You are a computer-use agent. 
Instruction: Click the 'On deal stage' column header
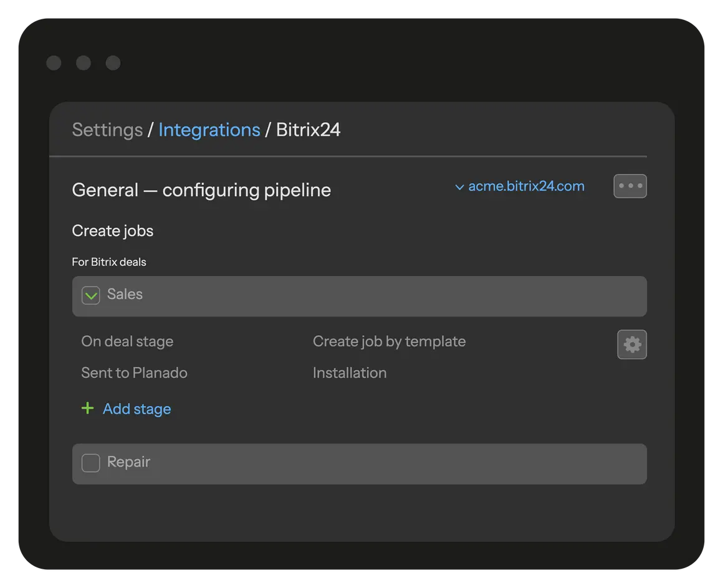pyautogui.click(x=127, y=341)
